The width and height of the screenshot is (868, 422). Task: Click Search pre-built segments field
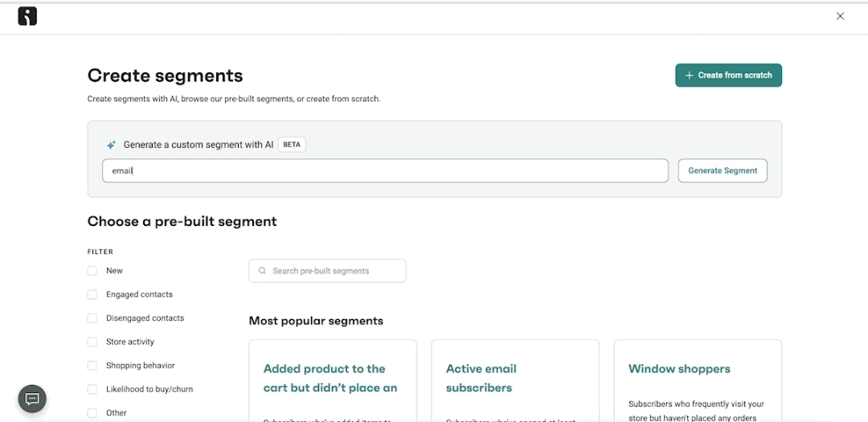pyautogui.click(x=327, y=271)
